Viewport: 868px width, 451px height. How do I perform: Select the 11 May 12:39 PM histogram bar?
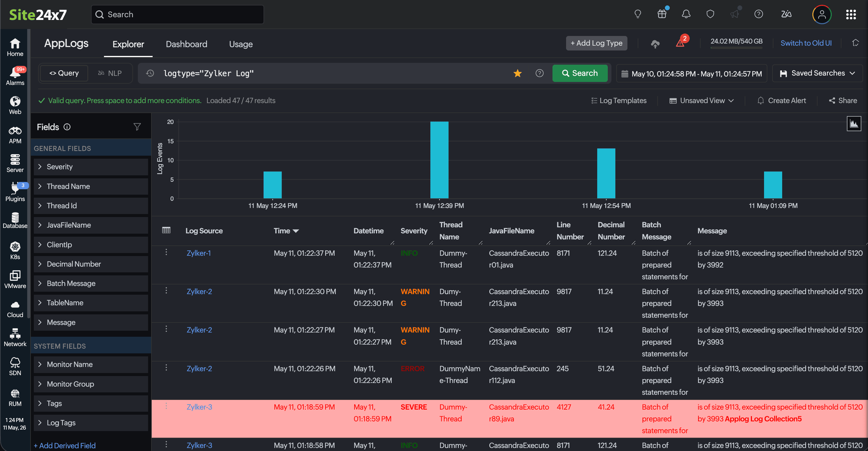[439, 160]
